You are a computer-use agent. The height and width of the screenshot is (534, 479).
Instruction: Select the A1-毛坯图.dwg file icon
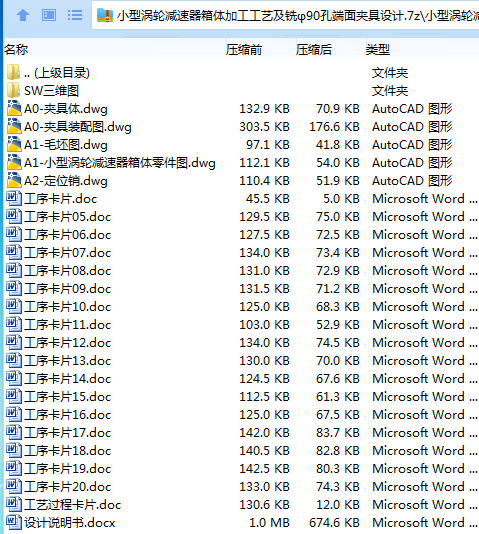[14, 144]
